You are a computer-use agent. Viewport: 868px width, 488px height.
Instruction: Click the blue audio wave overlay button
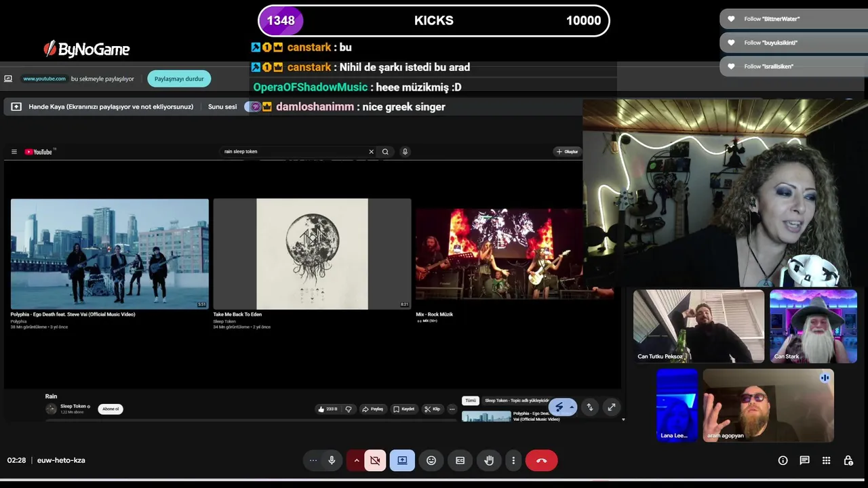click(x=559, y=407)
